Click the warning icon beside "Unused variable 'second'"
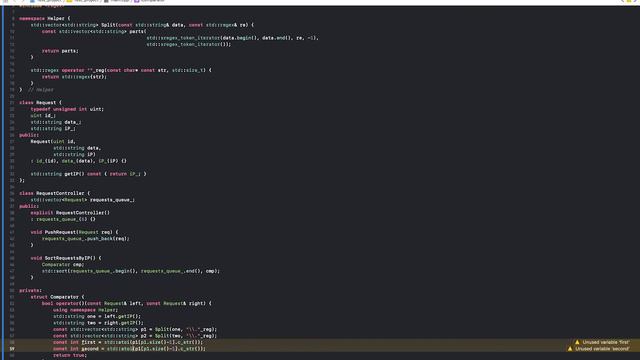 [570, 349]
